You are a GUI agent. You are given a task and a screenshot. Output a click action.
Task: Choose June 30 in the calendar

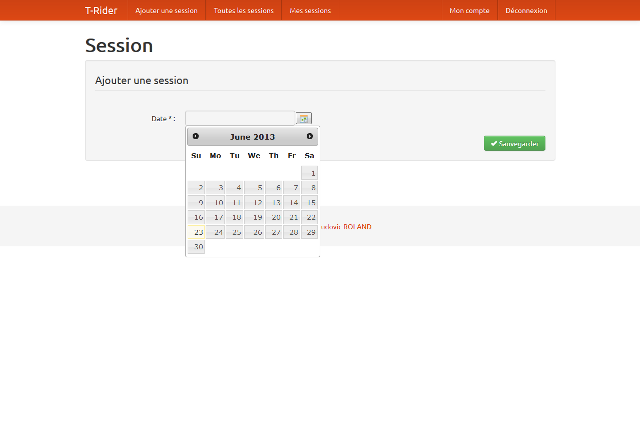pos(196,247)
